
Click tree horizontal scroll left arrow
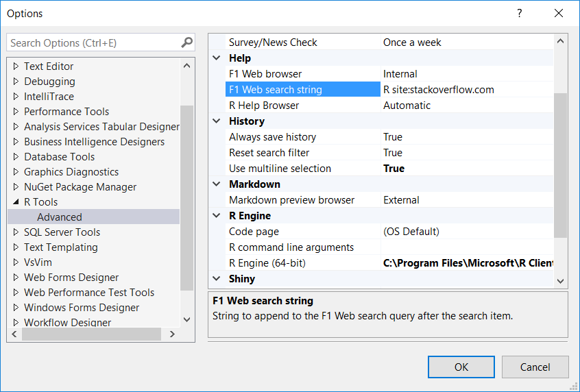coord(14,334)
